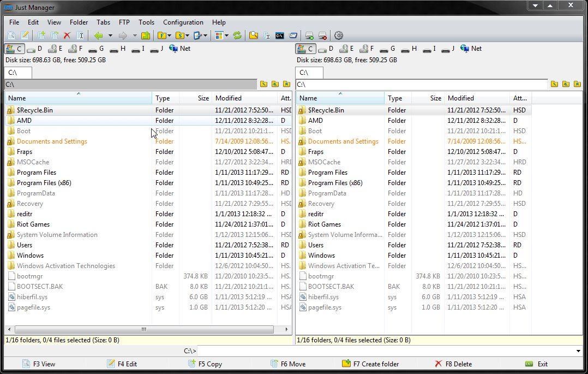
Task: Sort left panel by Type column
Action: [x=165, y=98]
